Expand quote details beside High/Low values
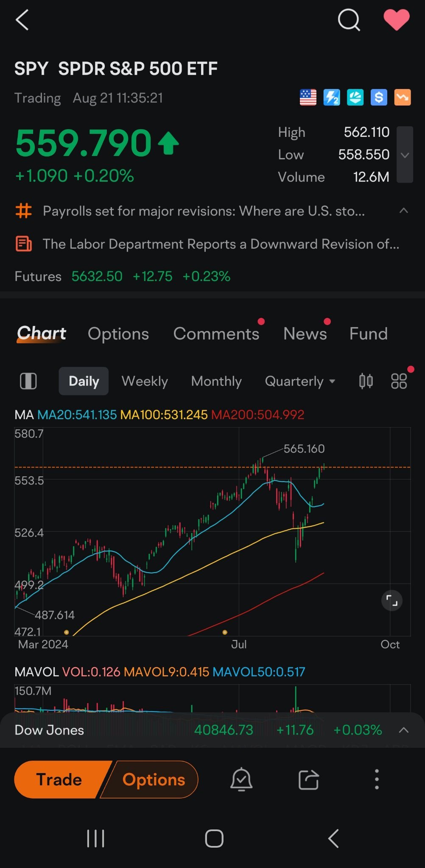The height and width of the screenshot is (868, 425). [405, 155]
